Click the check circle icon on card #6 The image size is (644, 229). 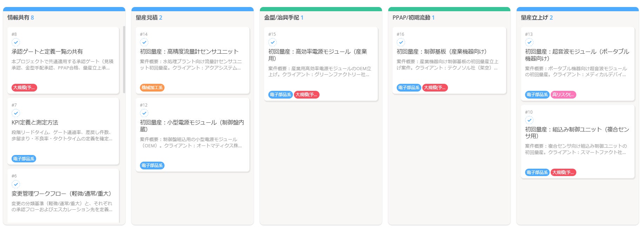click(x=16, y=184)
